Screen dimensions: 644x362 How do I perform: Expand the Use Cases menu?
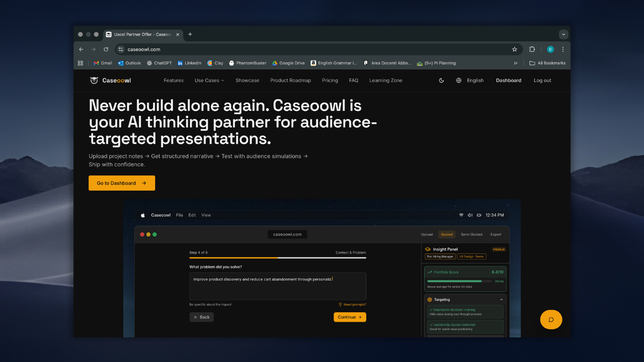point(209,80)
